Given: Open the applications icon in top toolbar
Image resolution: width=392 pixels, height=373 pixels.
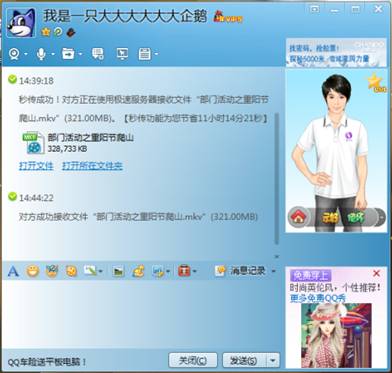Looking at the screenshot, I should coord(145,54).
